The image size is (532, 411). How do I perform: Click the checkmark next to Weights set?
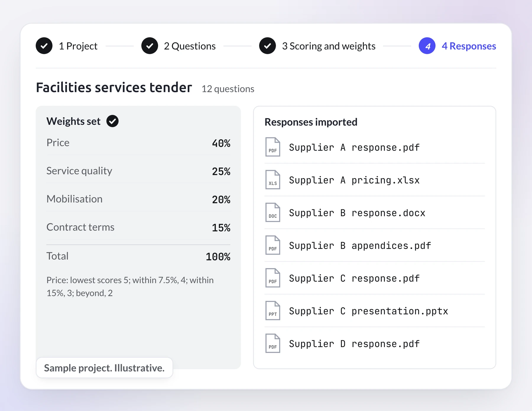coord(112,121)
